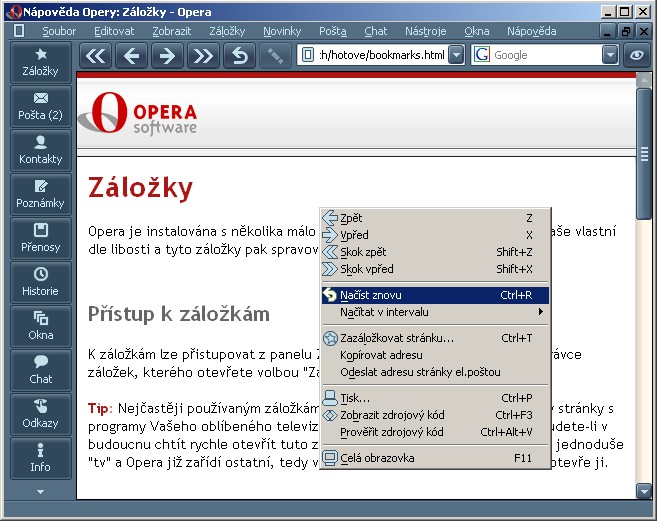Choose Skok zpět in context menu
Viewport: 657px width, 521px height.
coord(435,252)
